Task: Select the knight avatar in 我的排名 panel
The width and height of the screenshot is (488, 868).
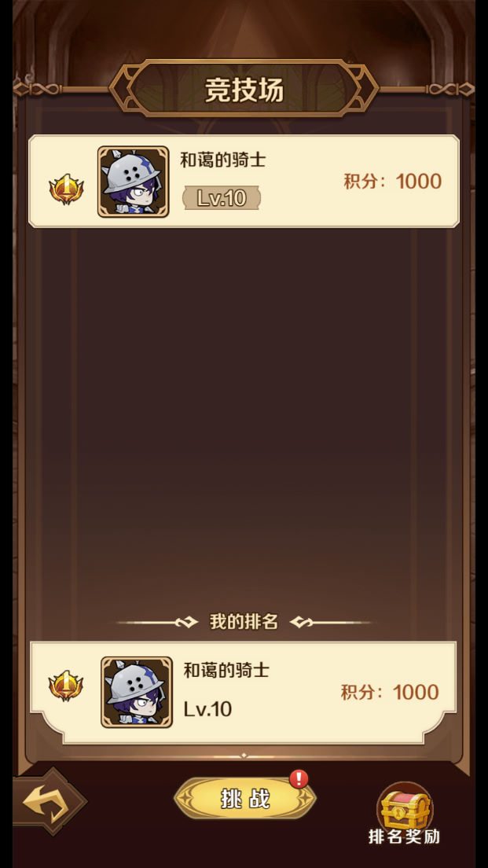Action: pyautogui.click(x=137, y=692)
